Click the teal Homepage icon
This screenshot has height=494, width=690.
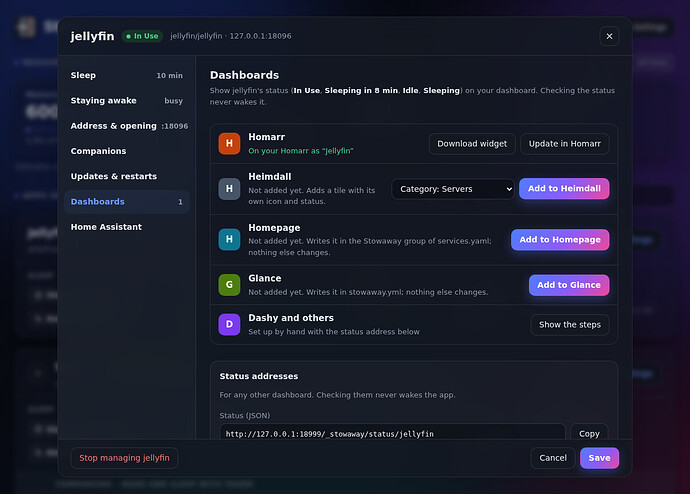tap(229, 239)
